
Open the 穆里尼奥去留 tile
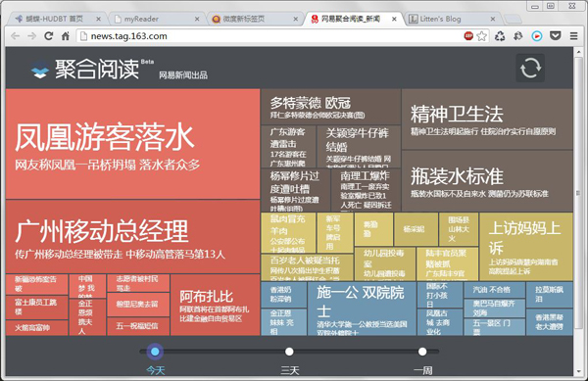point(137,305)
